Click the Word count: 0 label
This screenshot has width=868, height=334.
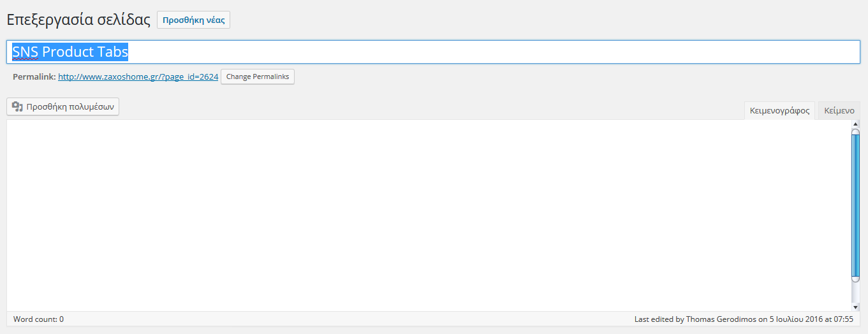[38, 319]
